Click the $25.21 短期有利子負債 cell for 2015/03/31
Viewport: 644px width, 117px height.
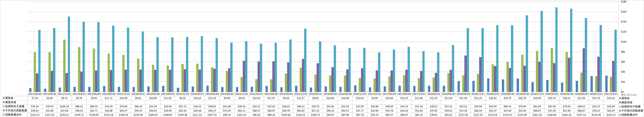tap(256, 107)
